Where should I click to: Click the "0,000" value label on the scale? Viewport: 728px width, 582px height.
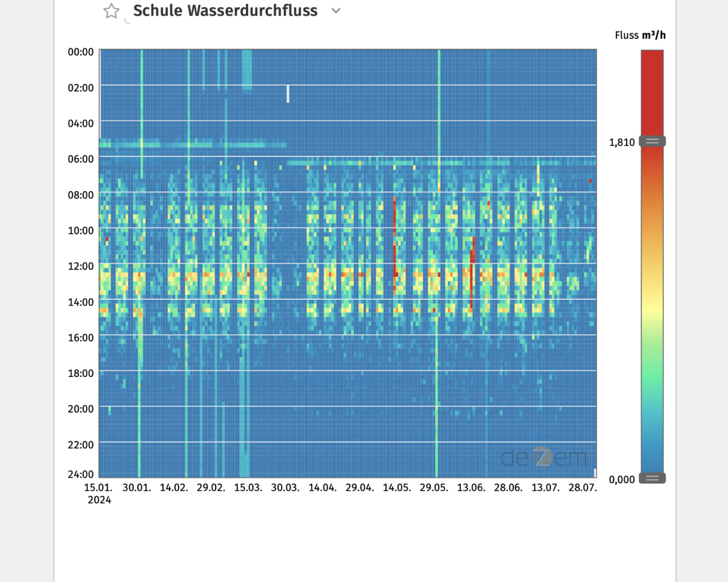point(622,480)
